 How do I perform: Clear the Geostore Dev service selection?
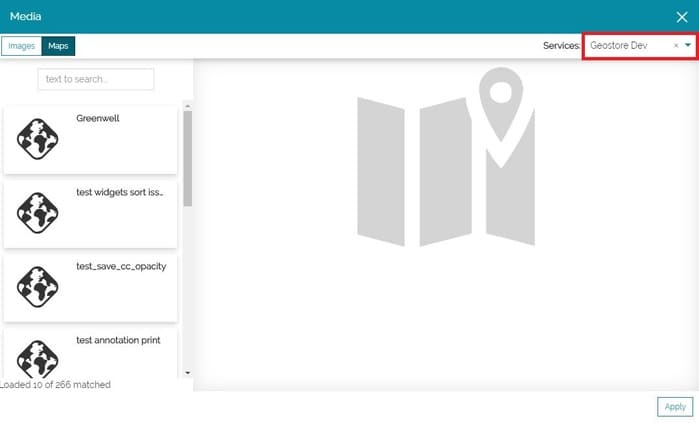[x=676, y=46]
